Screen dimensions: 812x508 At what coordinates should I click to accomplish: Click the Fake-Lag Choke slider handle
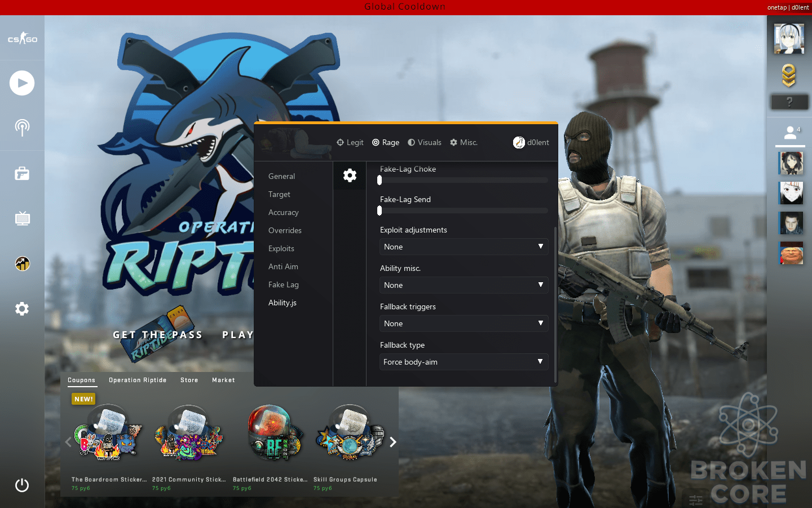click(379, 180)
